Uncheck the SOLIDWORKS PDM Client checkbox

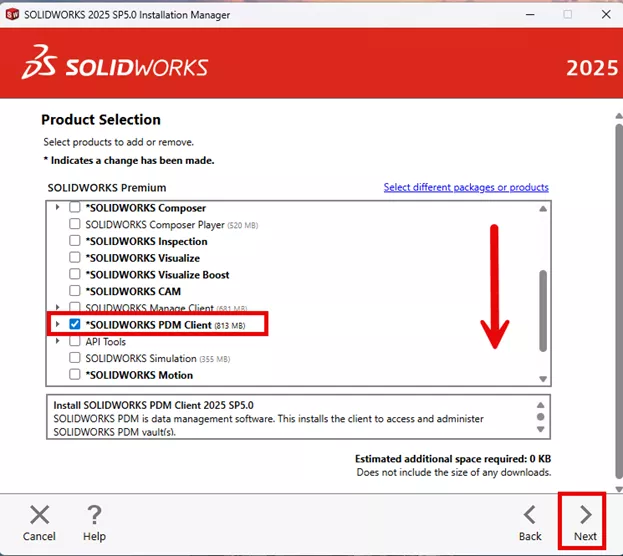tap(75, 324)
